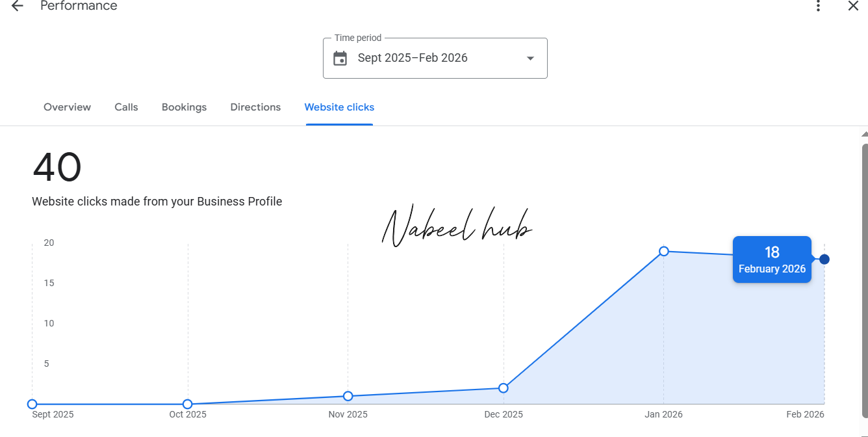Click the calendar icon in Time period
This screenshot has height=437, width=868.
coord(341,58)
